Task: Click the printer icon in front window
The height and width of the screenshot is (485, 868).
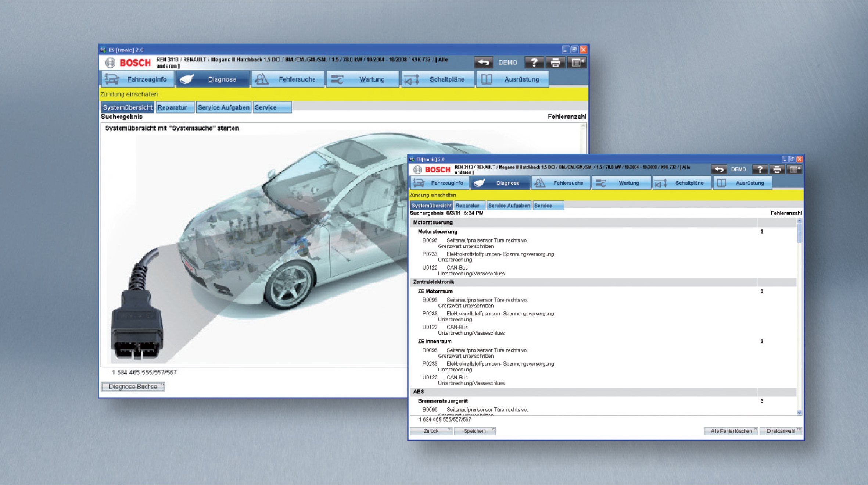Action: pyautogui.click(x=777, y=170)
